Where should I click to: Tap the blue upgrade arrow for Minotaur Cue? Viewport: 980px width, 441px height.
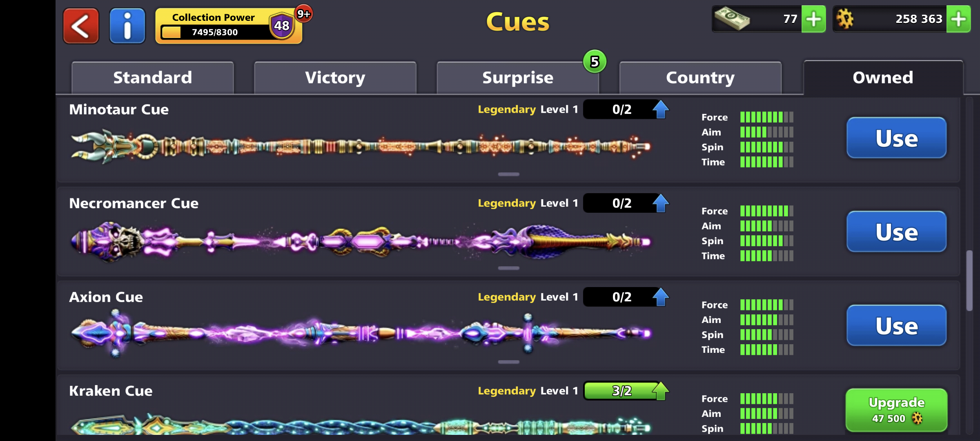point(661,109)
